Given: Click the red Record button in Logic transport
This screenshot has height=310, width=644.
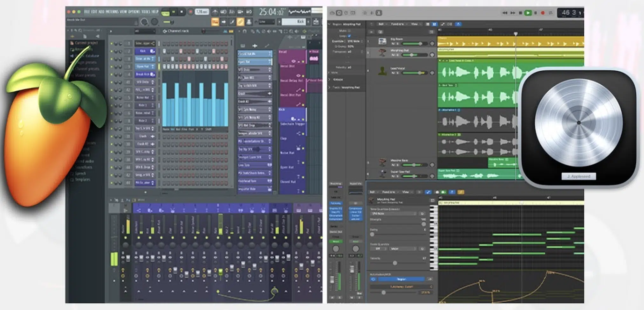Looking at the screenshot, I should click(543, 13).
